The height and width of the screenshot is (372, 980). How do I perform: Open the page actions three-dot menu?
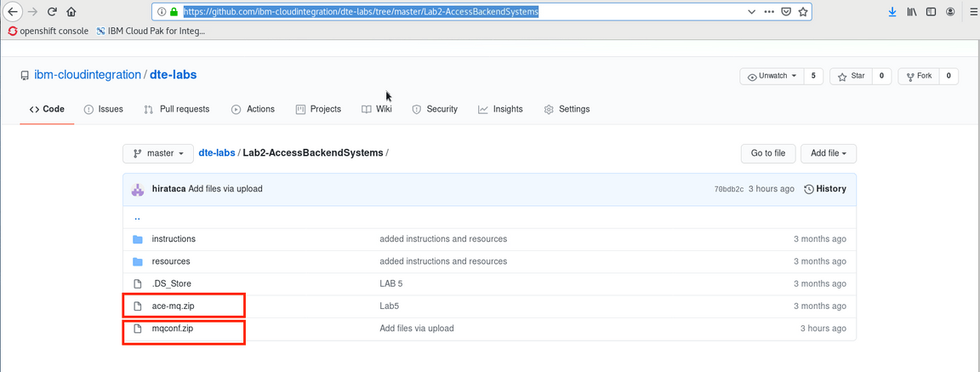[770, 11]
